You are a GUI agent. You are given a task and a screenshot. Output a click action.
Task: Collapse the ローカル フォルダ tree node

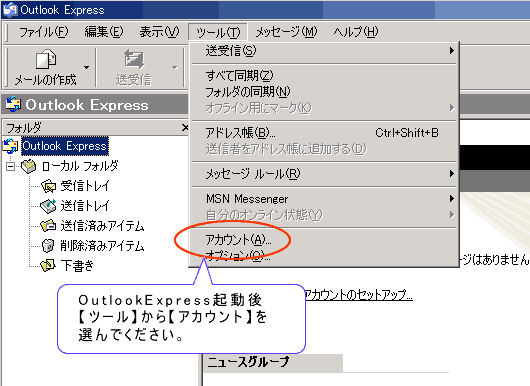click(11, 166)
